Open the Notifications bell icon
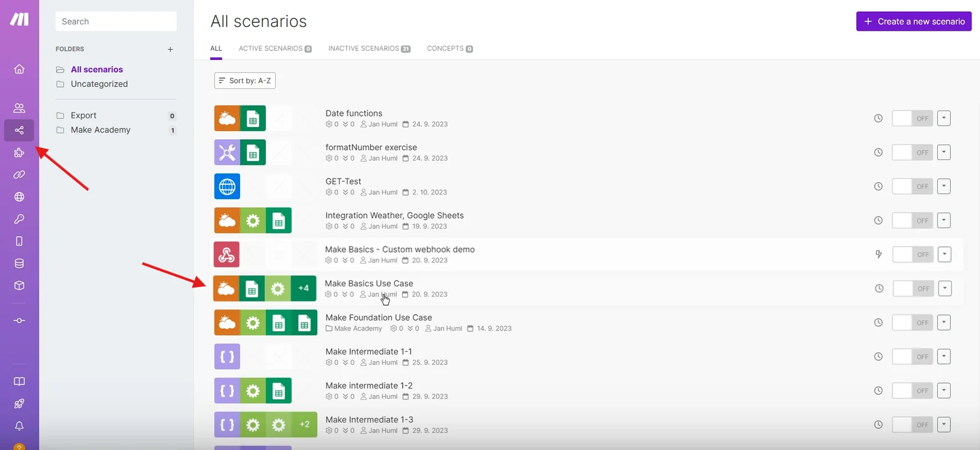 click(20, 425)
